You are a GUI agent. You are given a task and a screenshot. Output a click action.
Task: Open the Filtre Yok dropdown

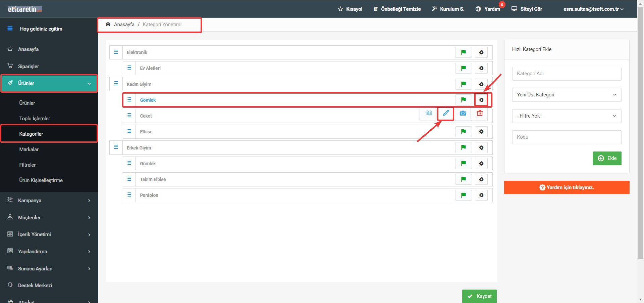point(567,116)
